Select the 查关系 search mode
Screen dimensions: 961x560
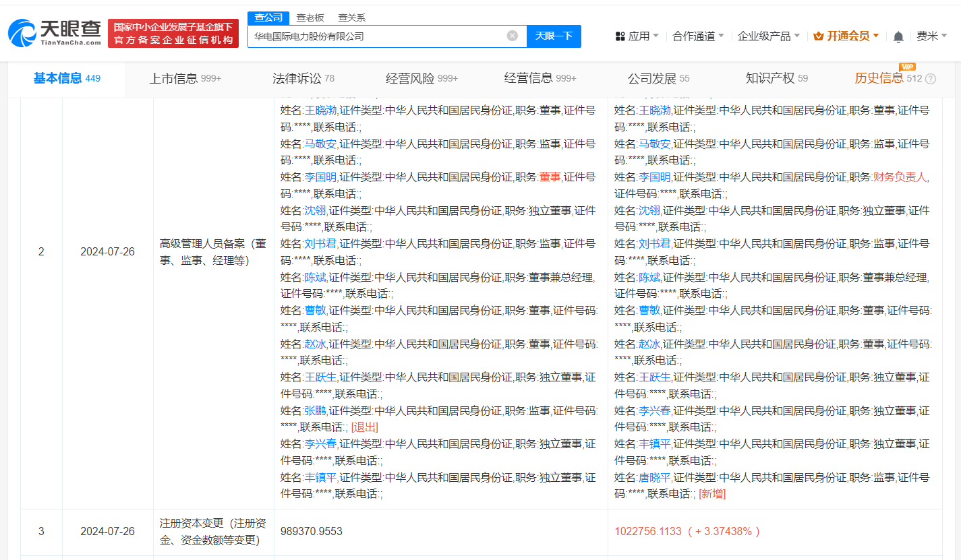point(351,18)
